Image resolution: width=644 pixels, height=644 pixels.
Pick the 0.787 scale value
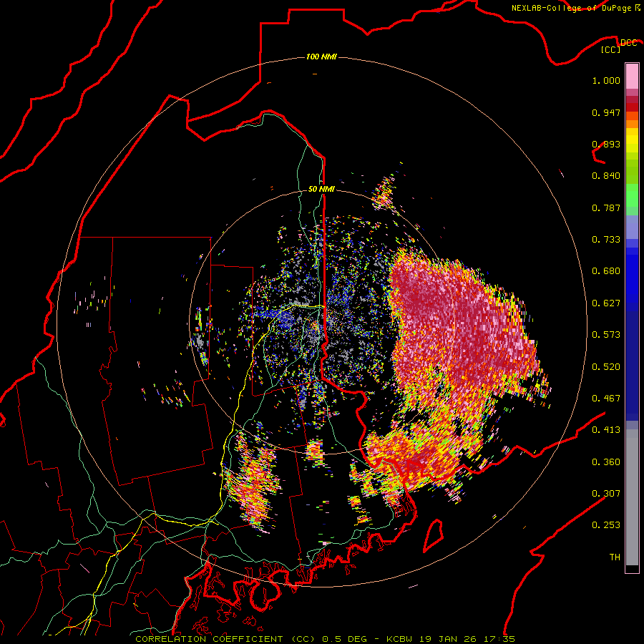(606, 208)
